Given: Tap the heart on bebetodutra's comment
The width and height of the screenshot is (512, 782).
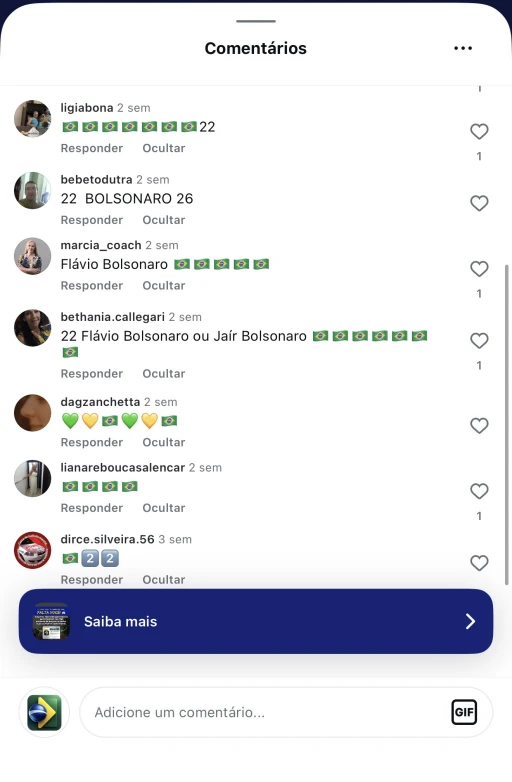Looking at the screenshot, I should (x=479, y=203).
